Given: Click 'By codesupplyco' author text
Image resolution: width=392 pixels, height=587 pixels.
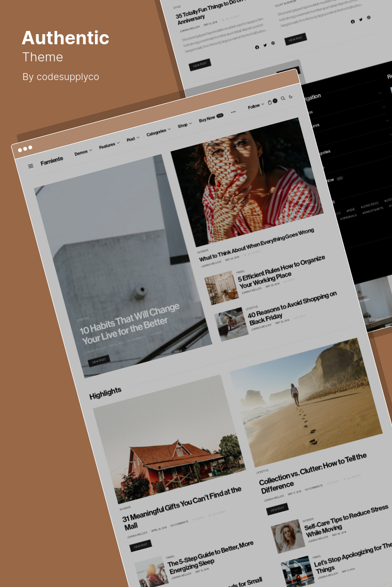Looking at the screenshot, I should coord(61,77).
